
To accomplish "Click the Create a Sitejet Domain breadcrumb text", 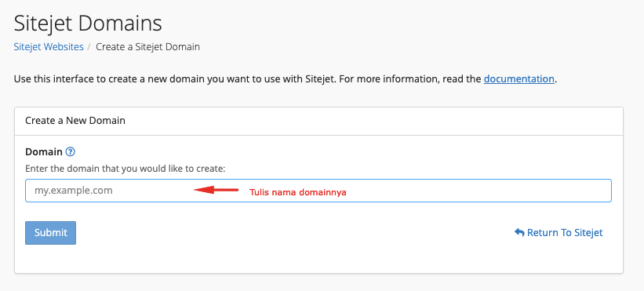I will 147,47.
